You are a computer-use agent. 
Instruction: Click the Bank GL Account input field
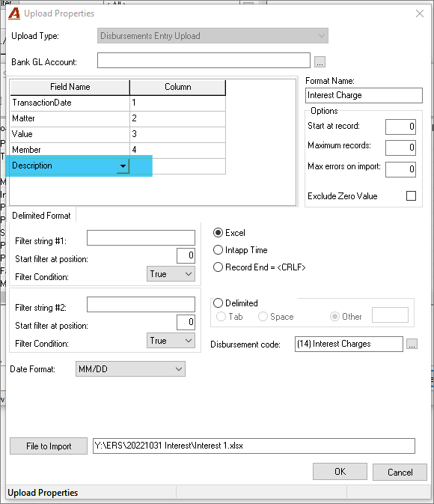[x=204, y=61]
